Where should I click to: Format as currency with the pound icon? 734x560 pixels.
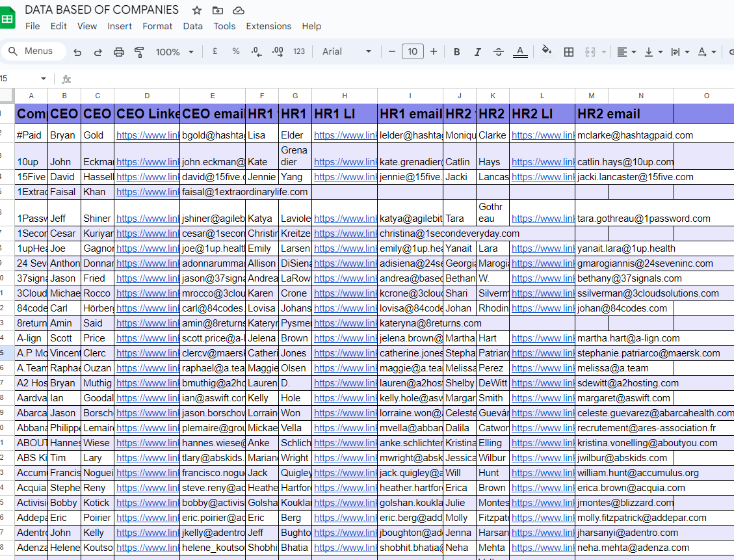click(x=215, y=51)
